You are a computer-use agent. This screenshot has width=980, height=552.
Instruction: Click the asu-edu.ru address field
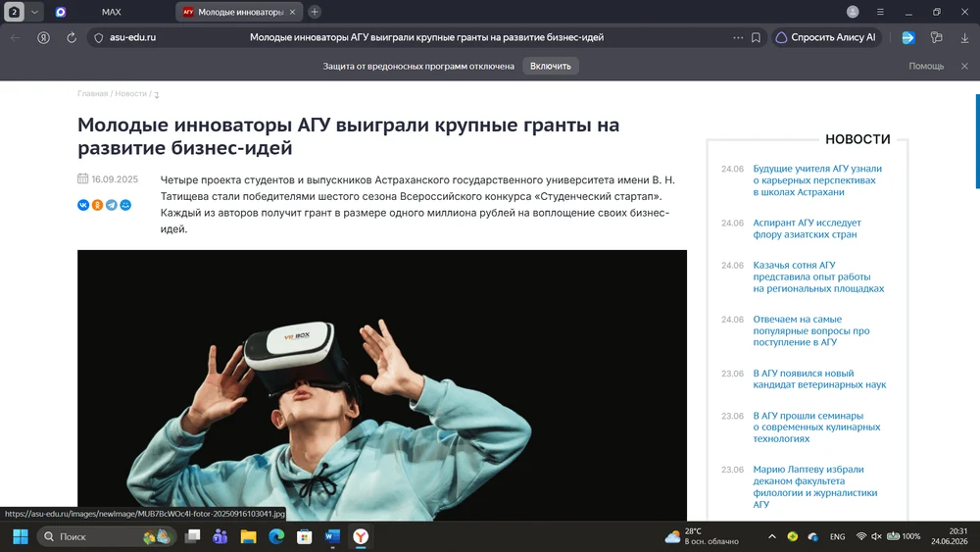click(132, 37)
